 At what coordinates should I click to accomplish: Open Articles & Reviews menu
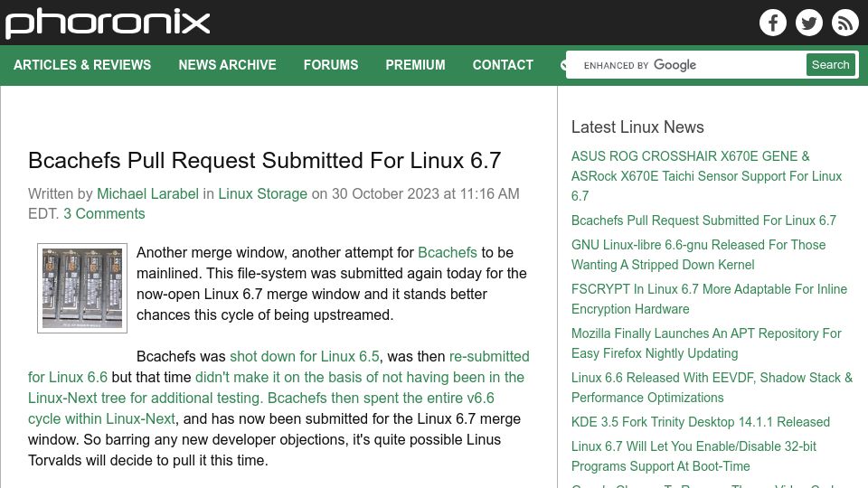pyautogui.click(x=82, y=65)
